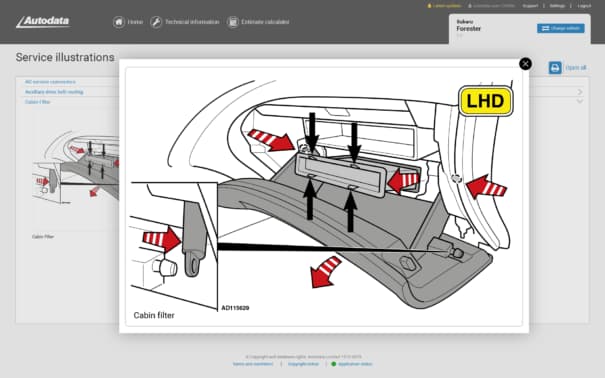The height and width of the screenshot is (378, 605).
Task: Open the Terms and conditions footer link
Action: pyautogui.click(x=253, y=364)
